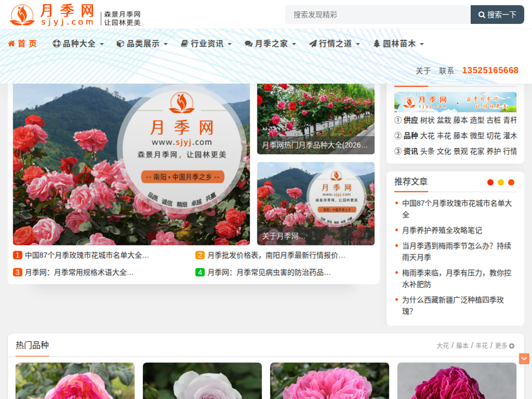The height and width of the screenshot is (399, 532).
Task: Open 月季网热门月季品种大全 thumbnail
Action: tap(315, 119)
